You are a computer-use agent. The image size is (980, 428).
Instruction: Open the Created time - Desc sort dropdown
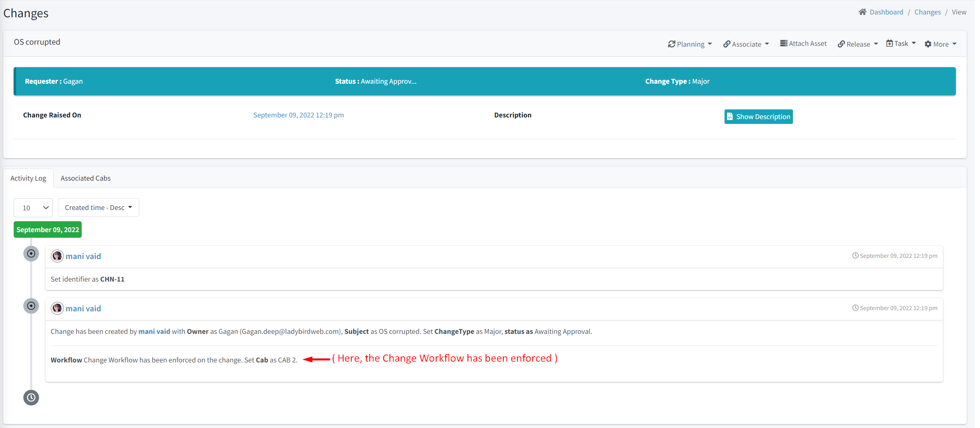pos(98,207)
